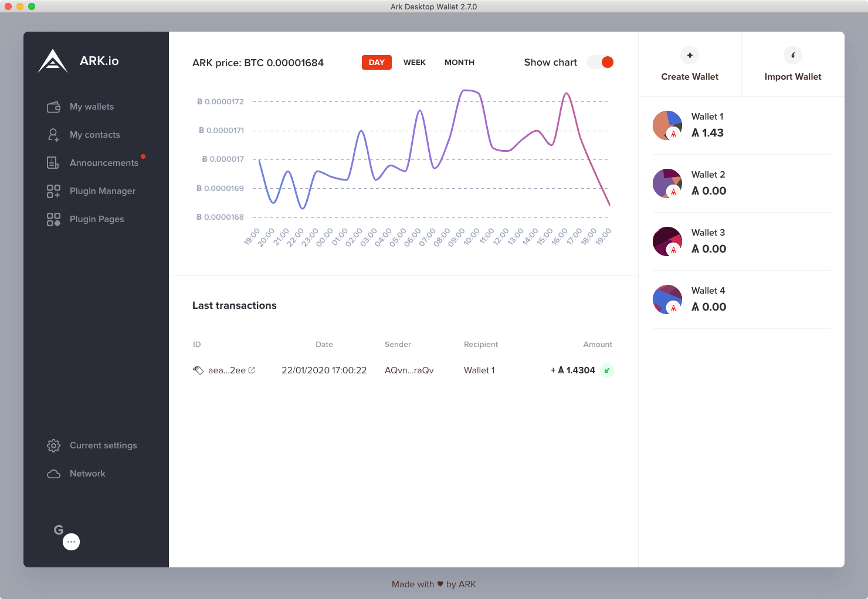Select the WEEK chart period

click(415, 62)
